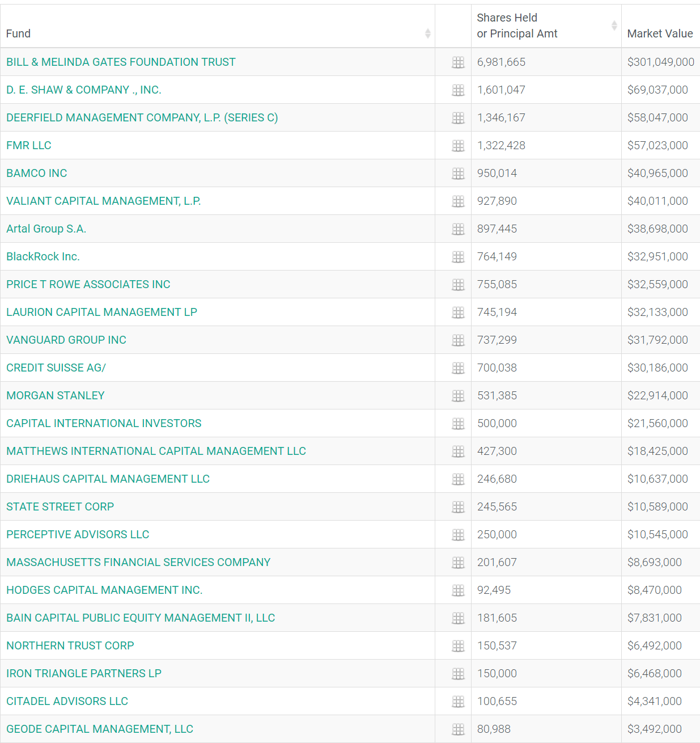Image resolution: width=700 pixels, height=743 pixels.
Task: Open grid icon for Matthews International row
Action: 458,451
